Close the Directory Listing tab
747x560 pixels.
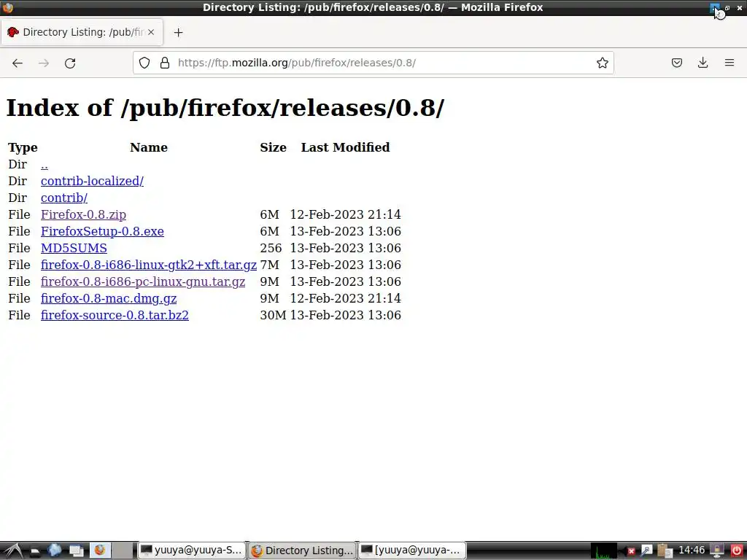tap(151, 32)
